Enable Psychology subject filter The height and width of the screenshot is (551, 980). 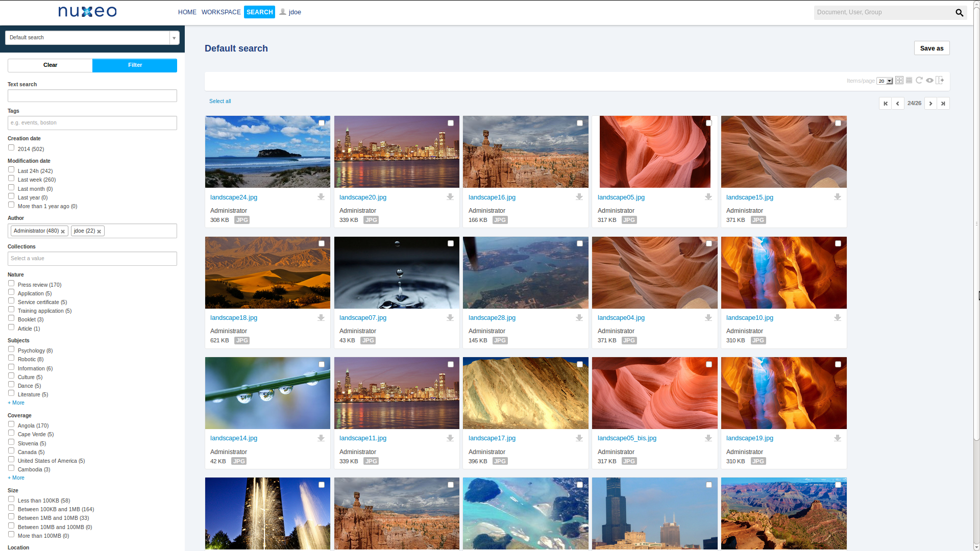[11, 349]
